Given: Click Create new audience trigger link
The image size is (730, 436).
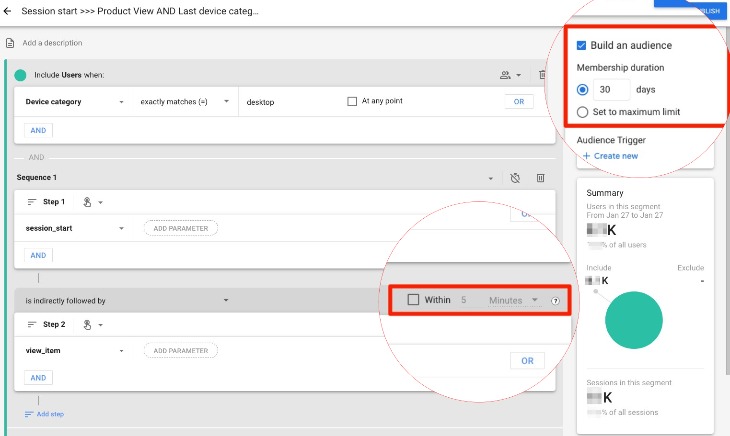Looking at the screenshot, I should 610,156.
